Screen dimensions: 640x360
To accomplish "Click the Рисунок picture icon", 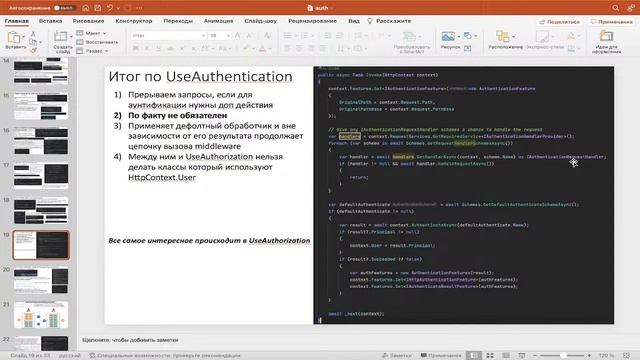I will [448, 37].
